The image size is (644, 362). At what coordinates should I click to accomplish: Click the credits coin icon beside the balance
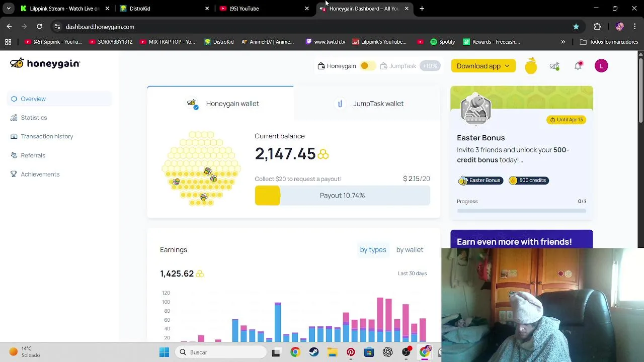coord(323,154)
